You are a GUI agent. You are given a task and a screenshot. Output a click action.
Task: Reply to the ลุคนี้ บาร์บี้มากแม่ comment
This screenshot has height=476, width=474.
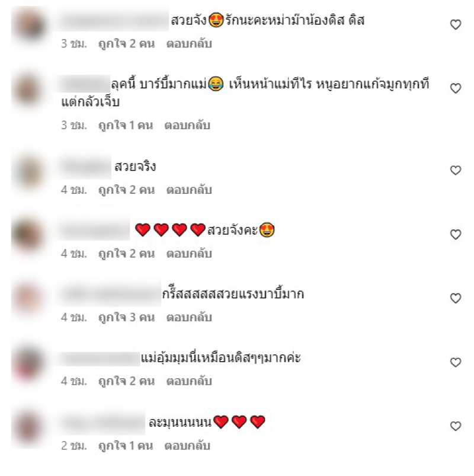click(187, 126)
